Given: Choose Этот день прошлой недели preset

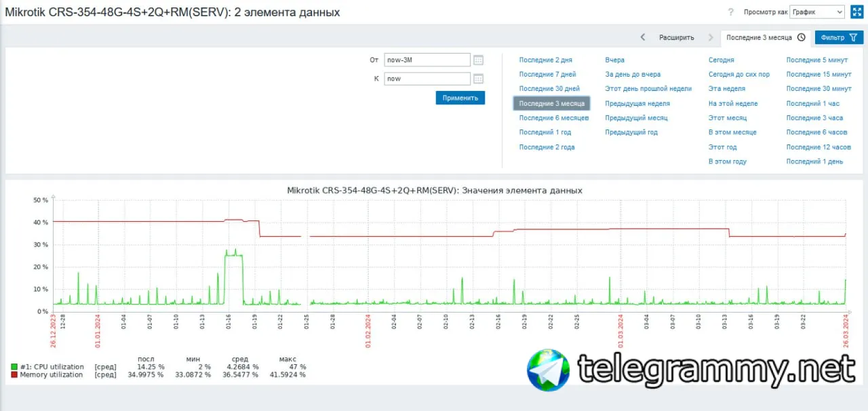Looking at the screenshot, I should pos(648,89).
